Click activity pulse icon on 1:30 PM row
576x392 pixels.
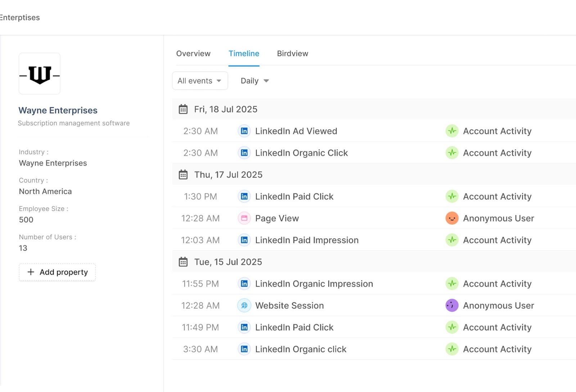pyautogui.click(x=452, y=197)
